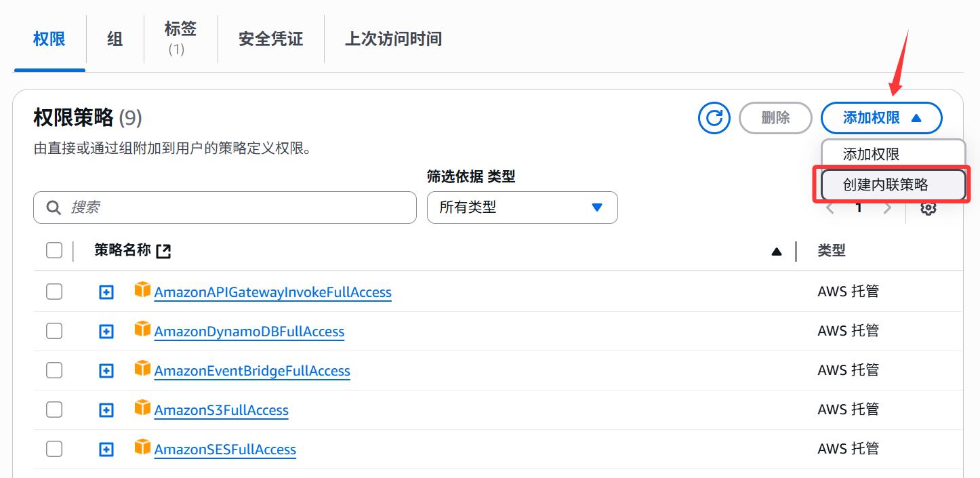
Task: Open the AmazonAPIGatewayInvokeFullAccess policy link
Action: tap(273, 292)
